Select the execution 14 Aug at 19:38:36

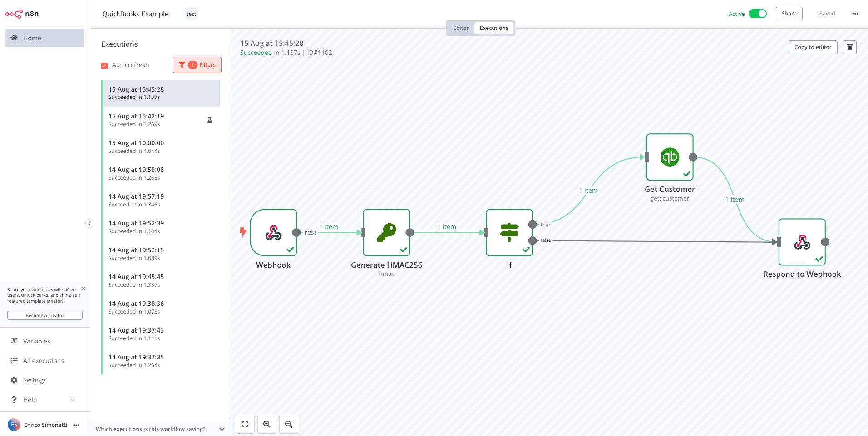click(x=161, y=307)
